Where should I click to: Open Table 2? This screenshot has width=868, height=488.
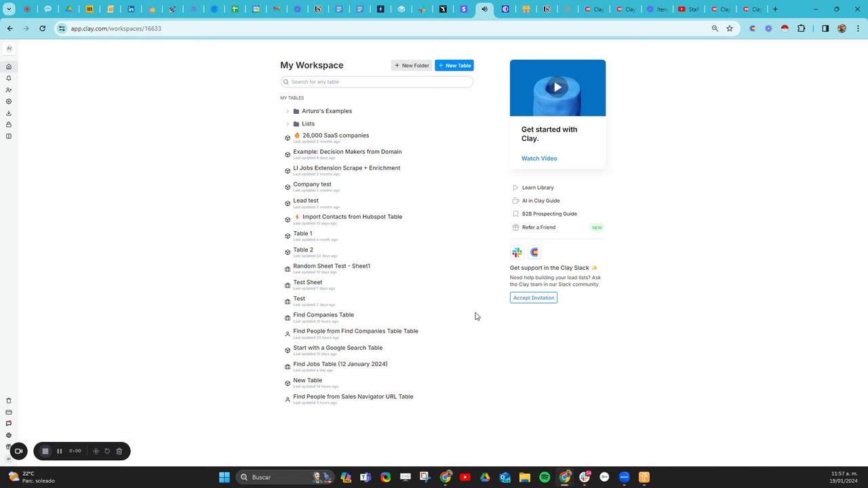pos(303,250)
